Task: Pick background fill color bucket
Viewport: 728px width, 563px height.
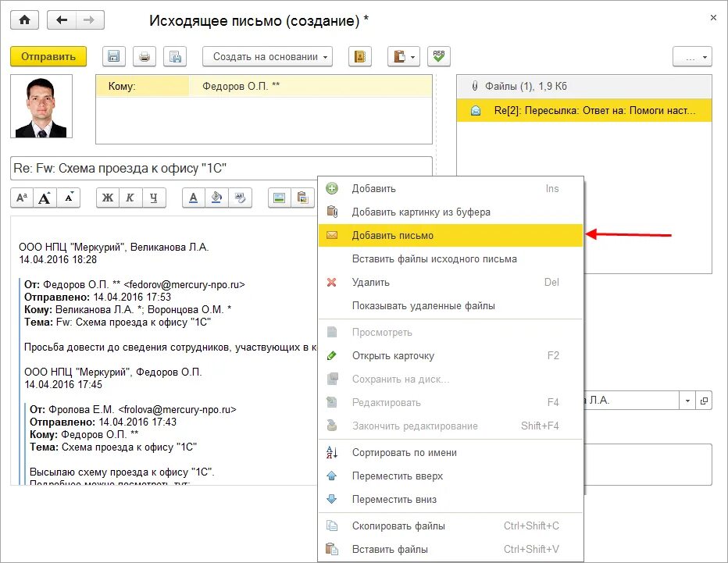Action: pos(216,198)
